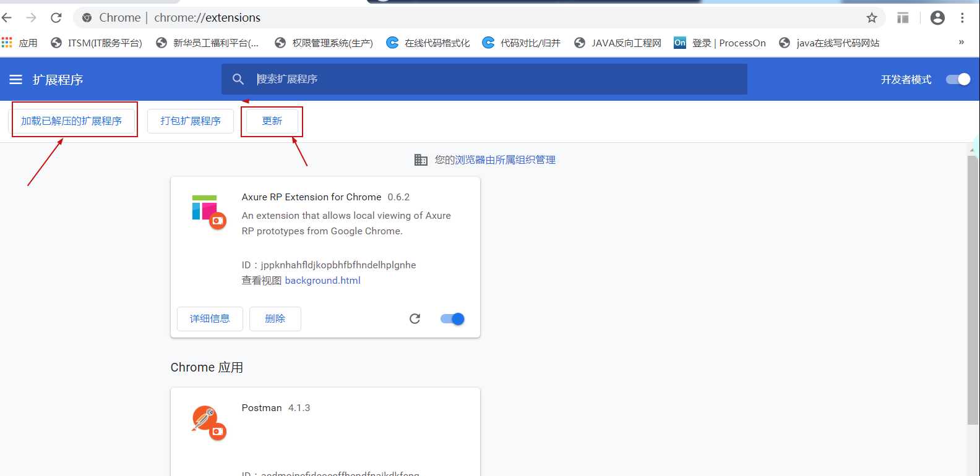Open the ITSM(IT服务平台) bookmark

(x=97, y=43)
